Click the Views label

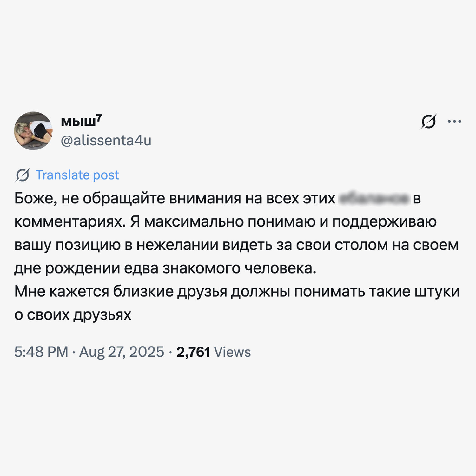coord(232,352)
